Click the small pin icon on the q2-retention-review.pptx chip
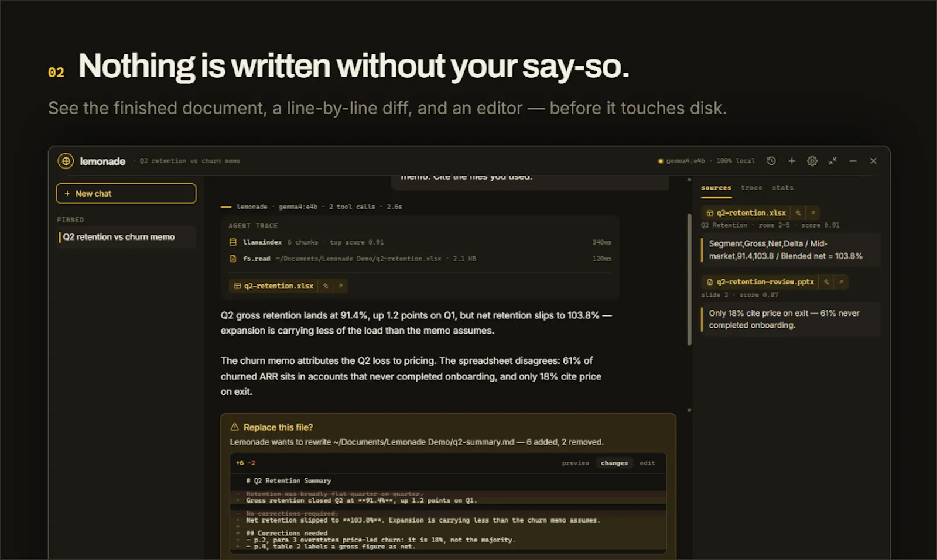 click(x=826, y=282)
